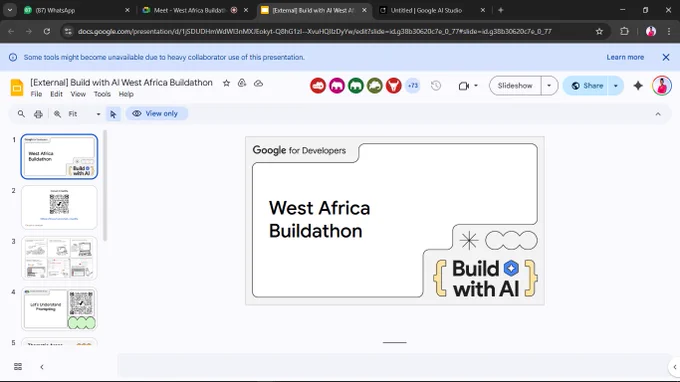Open the View menu
The width and height of the screenshot is (680, 382).
pyautogui.click(x=78, y=94)
